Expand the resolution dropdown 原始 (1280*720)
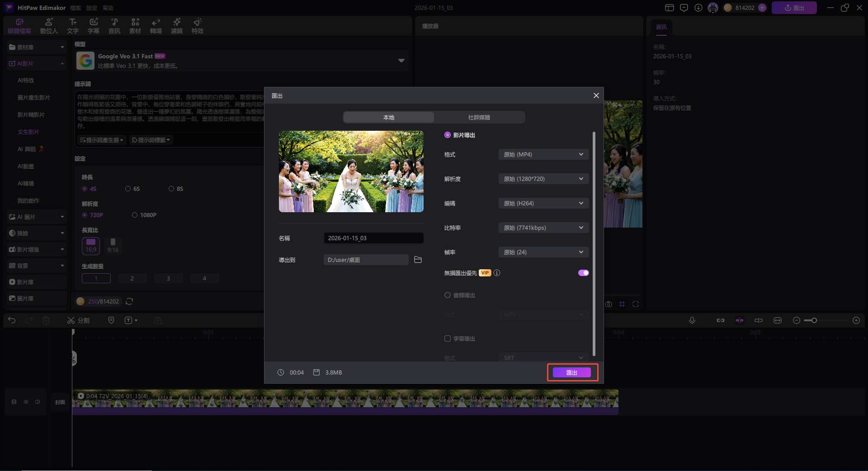868x471 pixels. pos(543,179)
